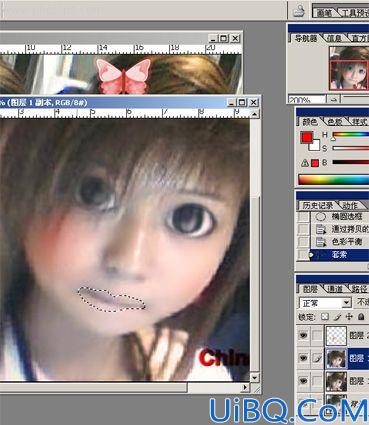The height and width of the screenshot is (425, 369).
Task: Hide the selected highlighted layer eye icon
Action: click(303, 358)
